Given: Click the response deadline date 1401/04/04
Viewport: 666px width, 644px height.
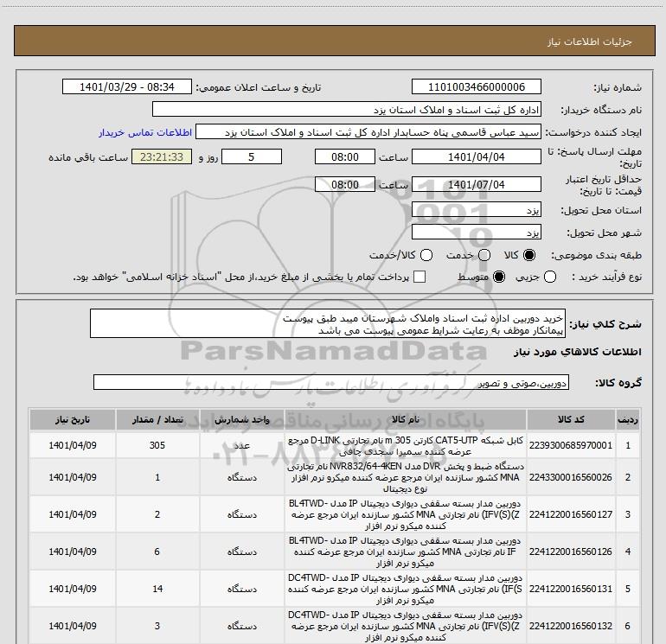Looking at the screenshot, I should [476, 157].
